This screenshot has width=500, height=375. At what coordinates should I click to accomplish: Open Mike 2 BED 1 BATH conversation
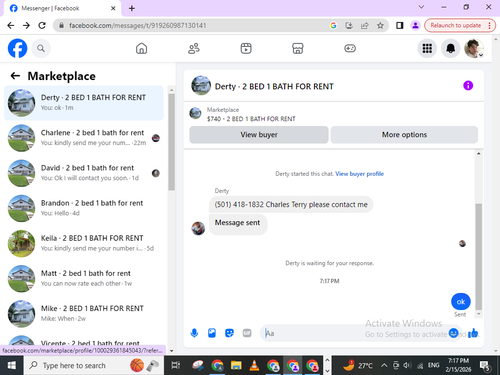point(84,313)
